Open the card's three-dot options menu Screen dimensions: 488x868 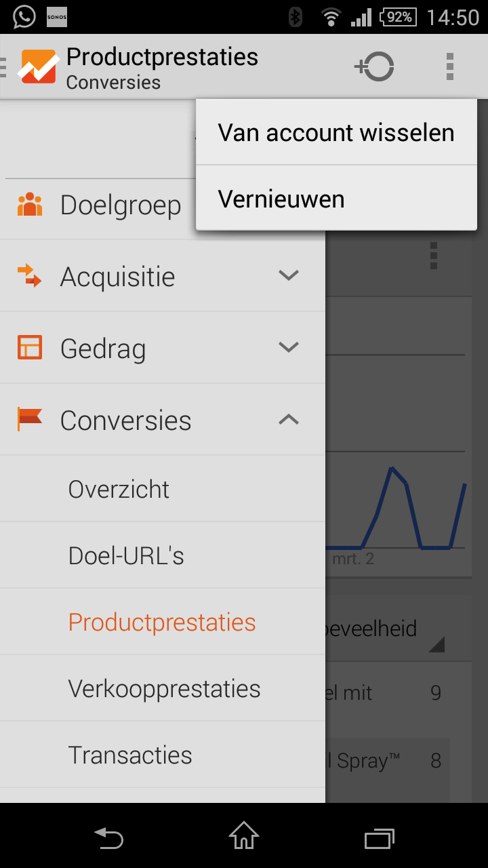tap(434, 256)
